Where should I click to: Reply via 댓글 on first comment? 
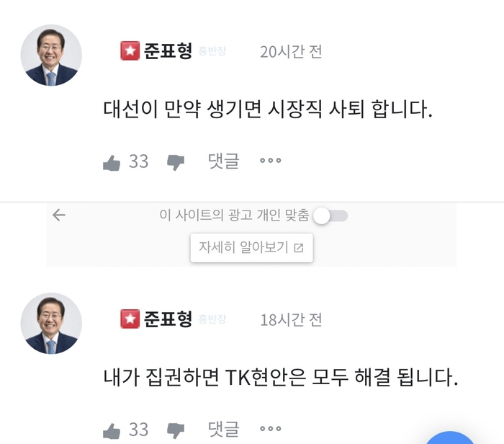(223, 161)
